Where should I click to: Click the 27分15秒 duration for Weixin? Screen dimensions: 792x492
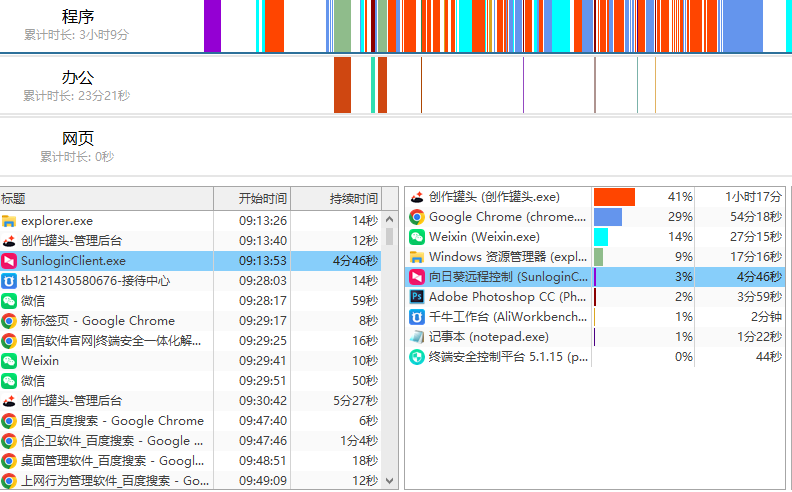click(x=756, y=237)
